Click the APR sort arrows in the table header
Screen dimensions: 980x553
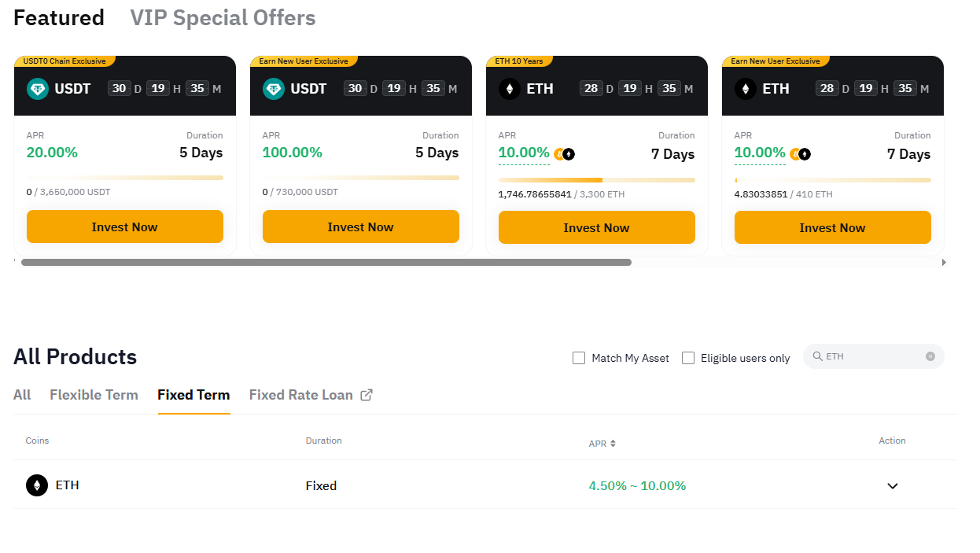613,444
